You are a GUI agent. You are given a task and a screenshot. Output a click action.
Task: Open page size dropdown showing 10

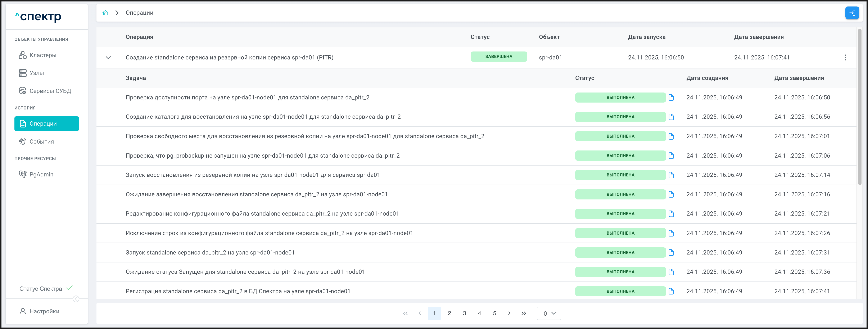tap(548, 313)
